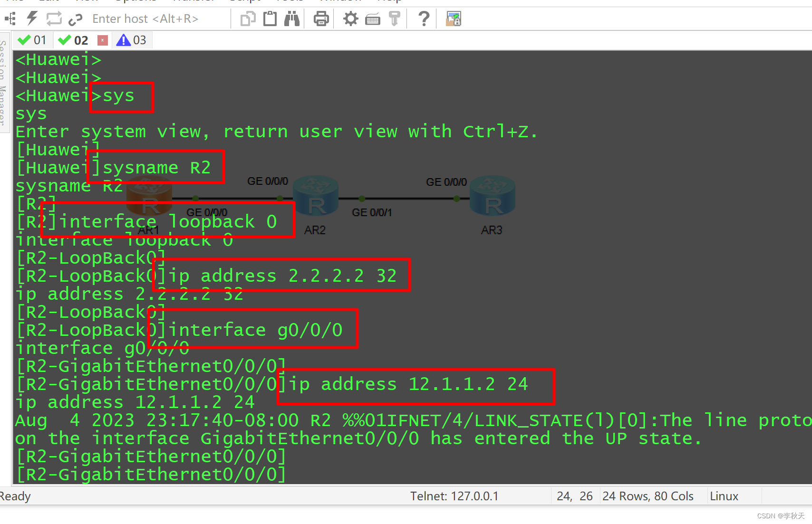Image resolution: width=812 pixels, height=524 pixels.
Task: Click the 'Ready' status bar text
Action: [x=15, y=496]
